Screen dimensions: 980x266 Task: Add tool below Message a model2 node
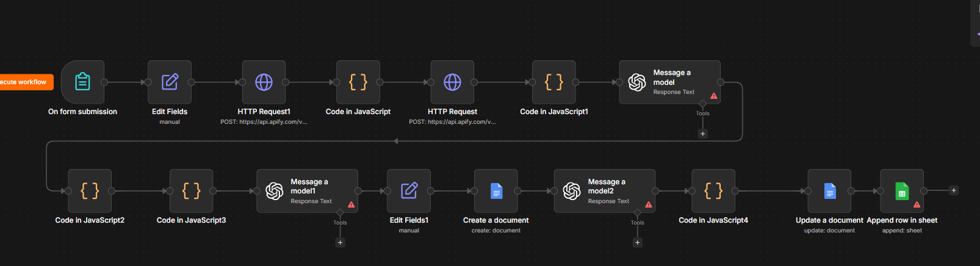(638, 242)
